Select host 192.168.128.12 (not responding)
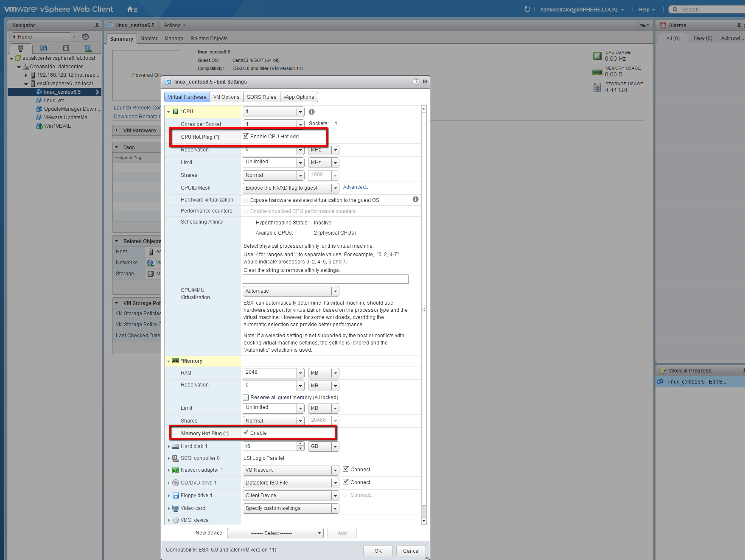The width and height of the screenshot is (745, 560). 68,75
